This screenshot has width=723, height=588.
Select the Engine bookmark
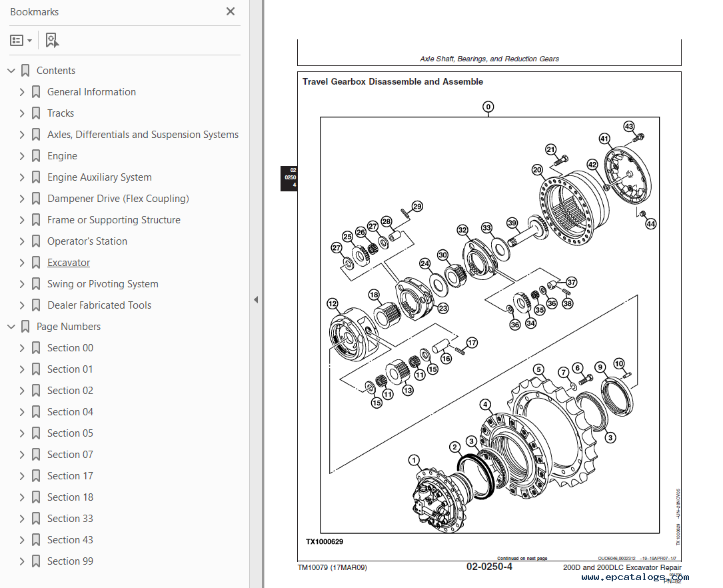click(x=62, y=156)
